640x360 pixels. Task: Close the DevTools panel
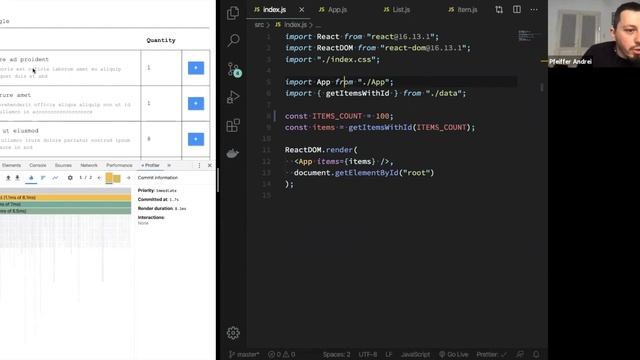click(209, 165)
